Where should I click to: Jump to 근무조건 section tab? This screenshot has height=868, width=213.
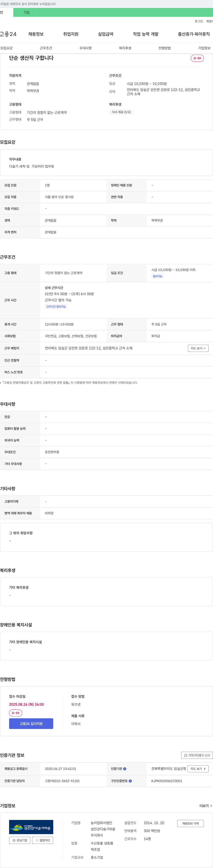pos(46,48)
